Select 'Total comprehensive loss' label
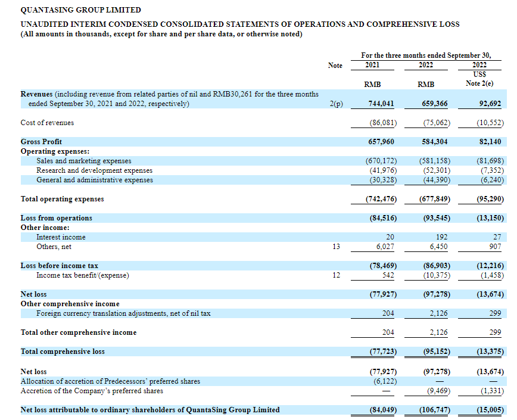 click(63, 351)
